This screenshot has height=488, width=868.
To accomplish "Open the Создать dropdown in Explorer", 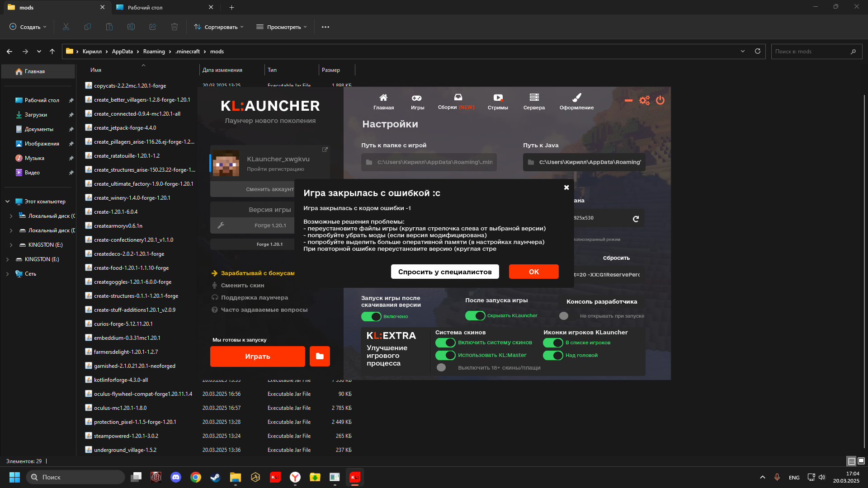I will click(x=28, y=27).
